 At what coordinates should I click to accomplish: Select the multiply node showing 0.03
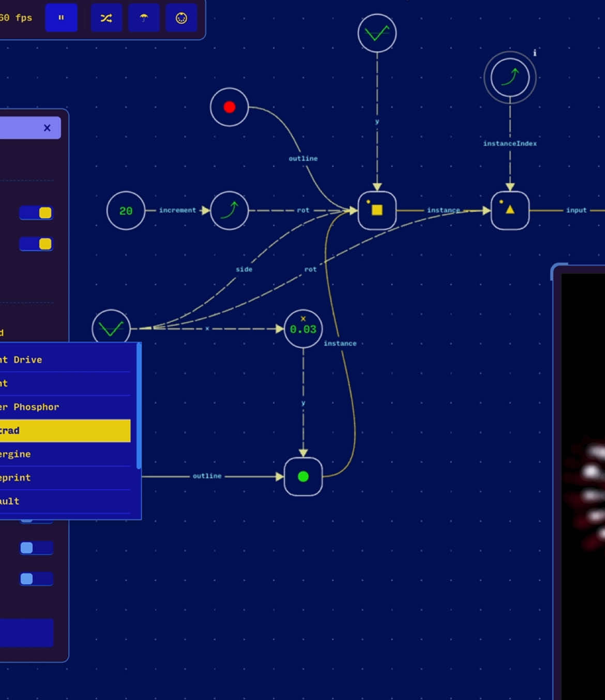[x=303, y=329]
